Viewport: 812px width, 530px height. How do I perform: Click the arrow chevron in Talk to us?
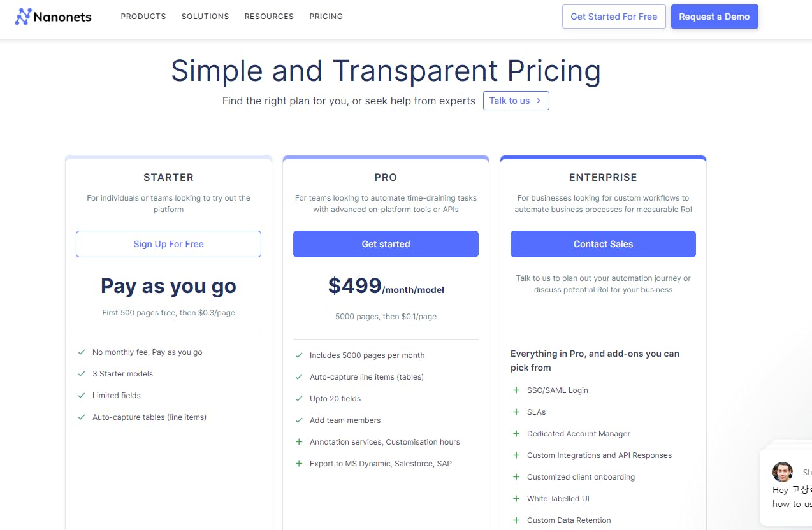coord(539,101)
